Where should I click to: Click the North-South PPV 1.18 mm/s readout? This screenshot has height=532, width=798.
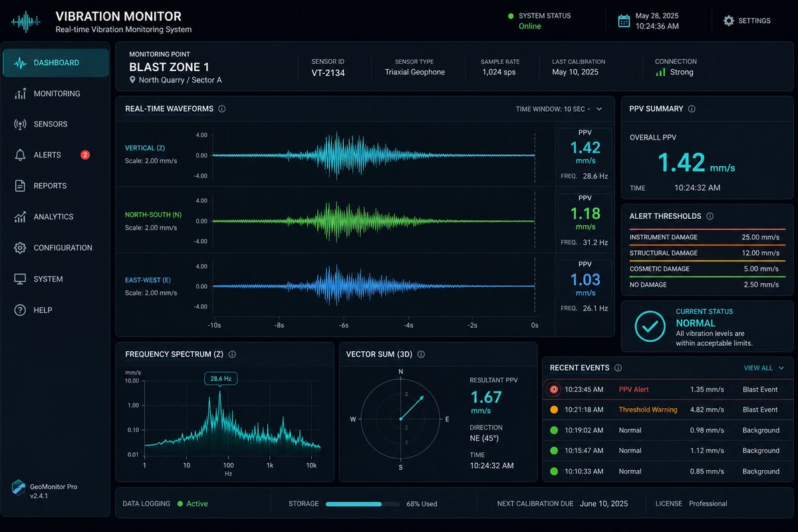click(585, 217)
